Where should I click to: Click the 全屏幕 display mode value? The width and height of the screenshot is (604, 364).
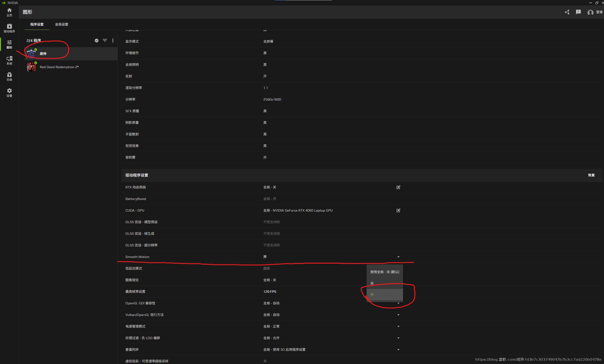coord(268,41)
